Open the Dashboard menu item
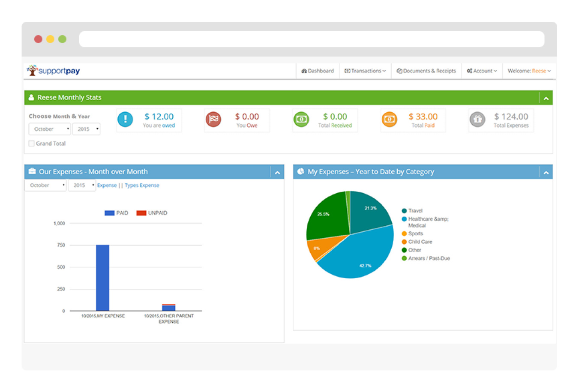Image resolution: width=579 pixels, height=392 pixels. coord(318,71)
